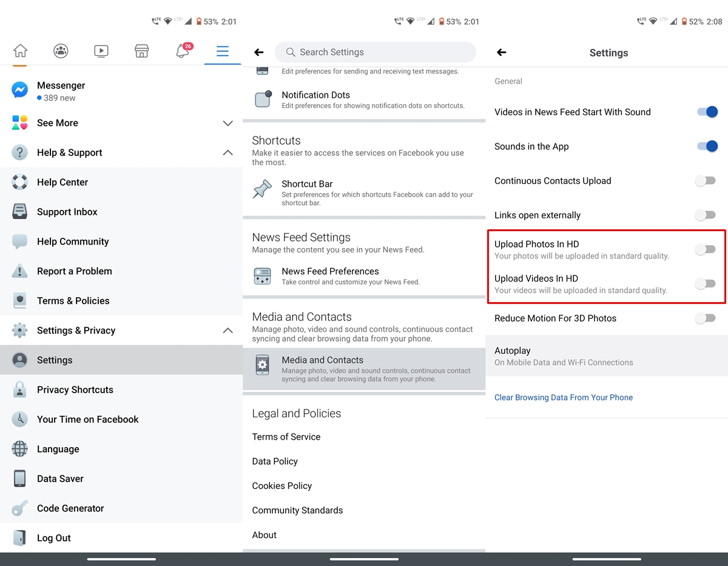Open Data Saver menu entry
The height and width of the screenshot is (566, 728).
tap(121, 479)
